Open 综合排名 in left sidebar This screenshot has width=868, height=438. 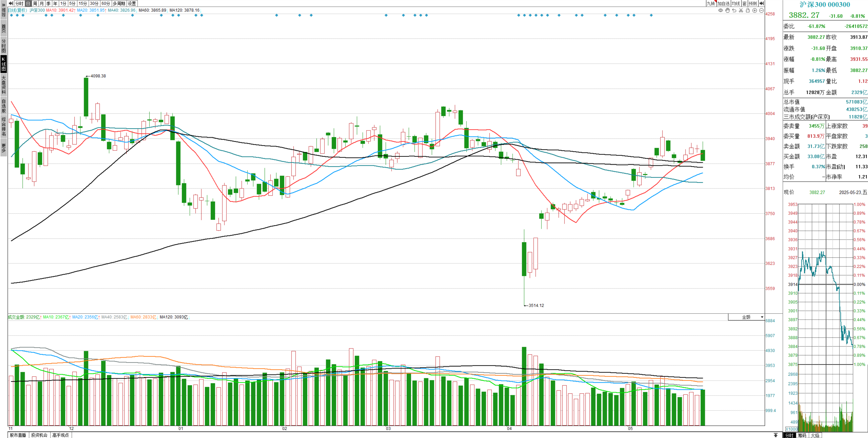(x=3, y=127)
